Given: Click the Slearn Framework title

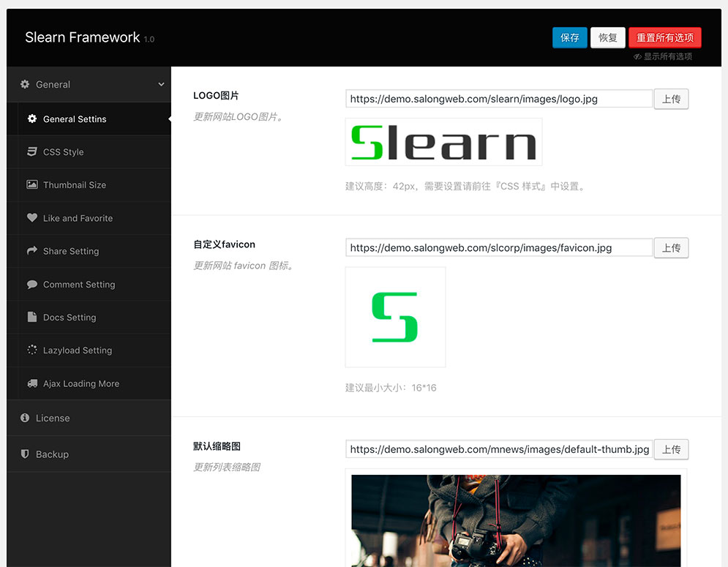Looking at the screenshot, I should 82,37.
